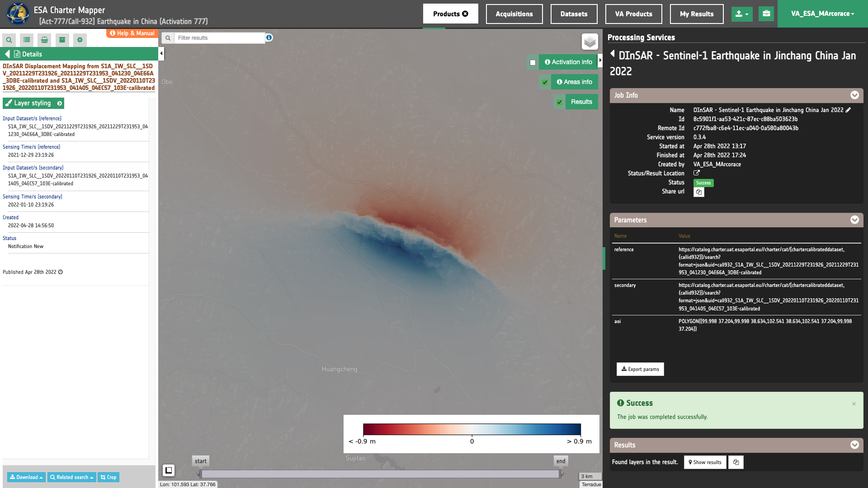Image resolution: width=868 pixels, height=488 pixels.
Task: Open the processing services gear icon
Action: tap(80, 40)
